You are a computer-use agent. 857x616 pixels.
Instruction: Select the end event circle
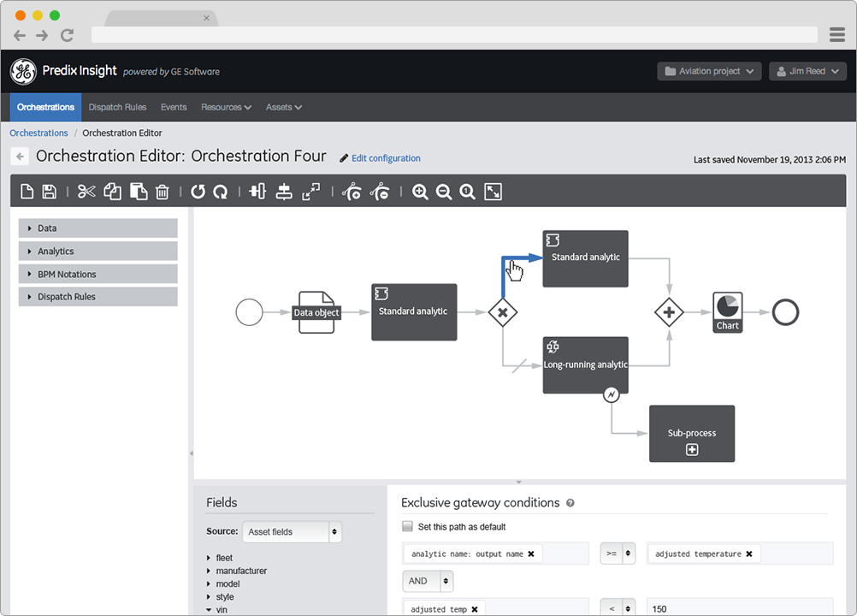(785, 312)
